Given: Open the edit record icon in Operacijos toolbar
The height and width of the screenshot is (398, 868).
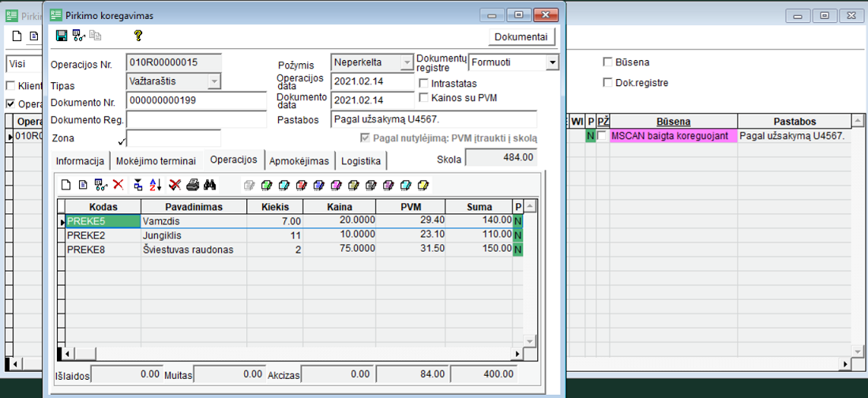Looking at the screenshot, I should click(82, 185).
